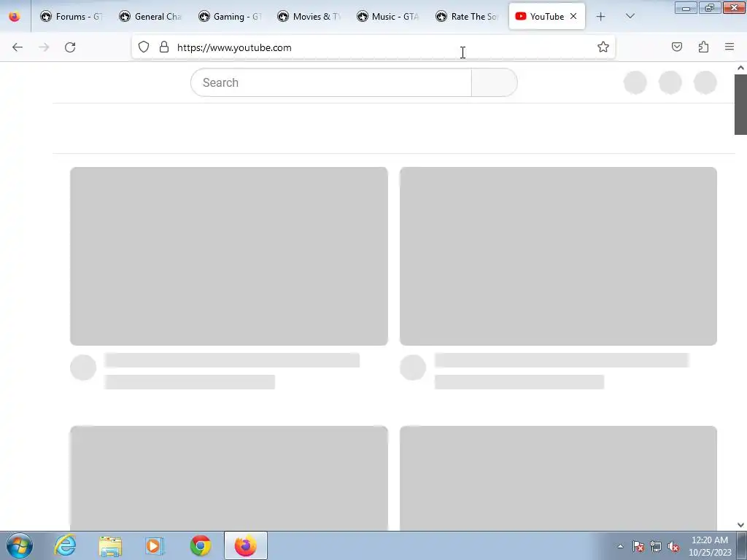Click the scrollbar up arrow

click(x=740, y=68)
